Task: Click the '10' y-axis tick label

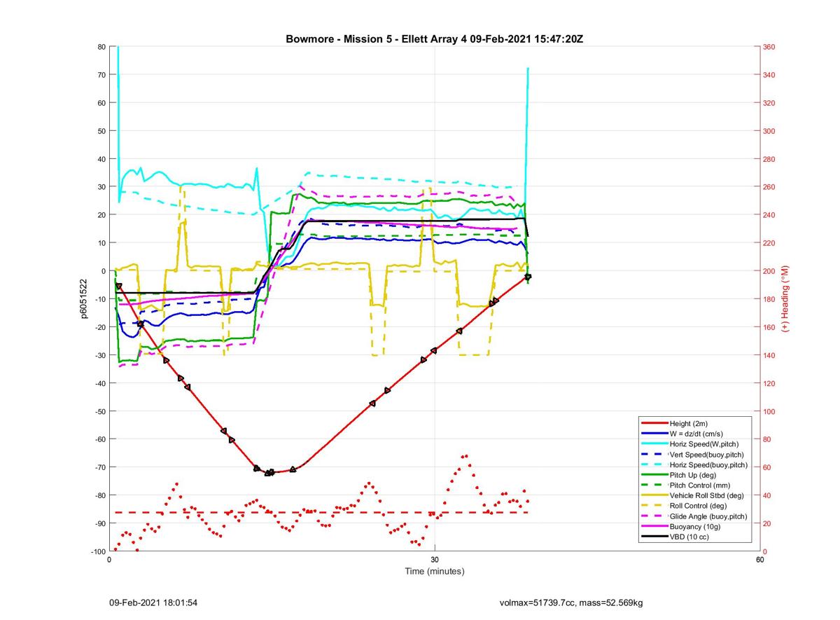Action: coord(101,243)
